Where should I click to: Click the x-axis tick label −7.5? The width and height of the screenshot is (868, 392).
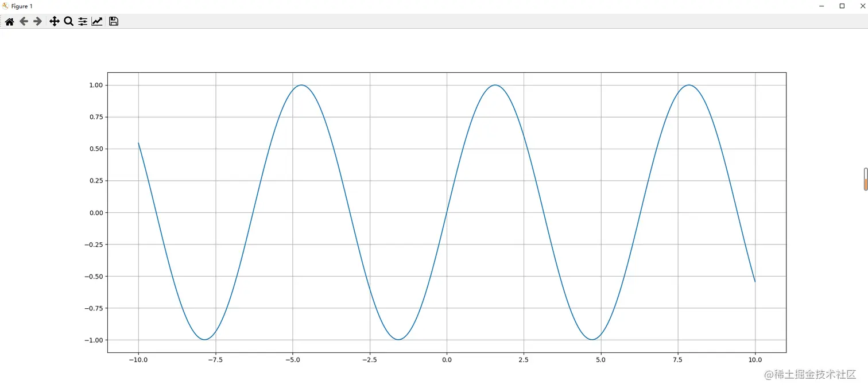(215, 360)
